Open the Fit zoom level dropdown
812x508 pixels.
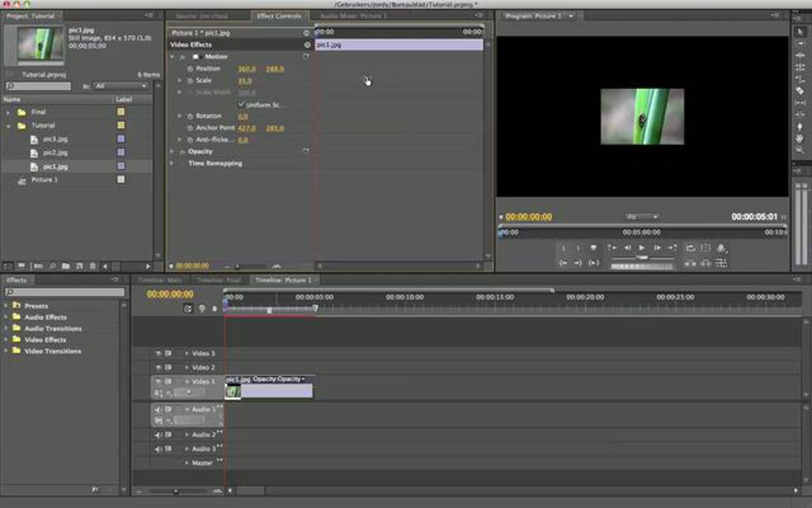coord(641,217)
